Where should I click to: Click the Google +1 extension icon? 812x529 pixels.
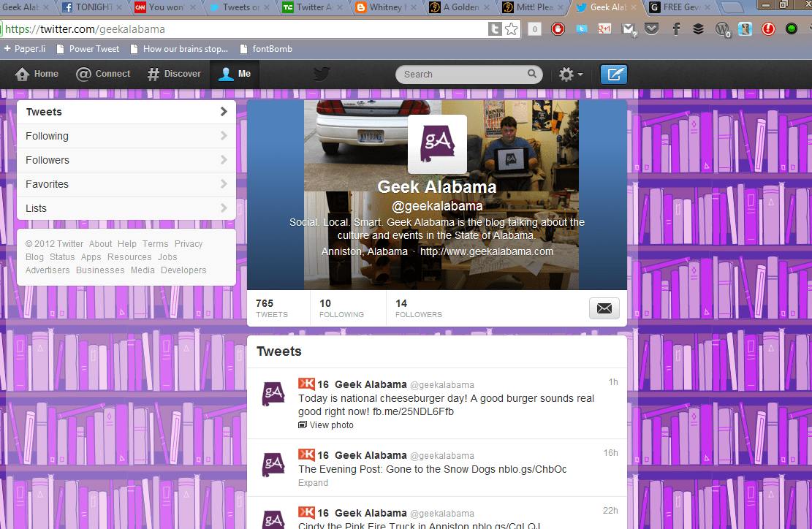pos(604,29)
